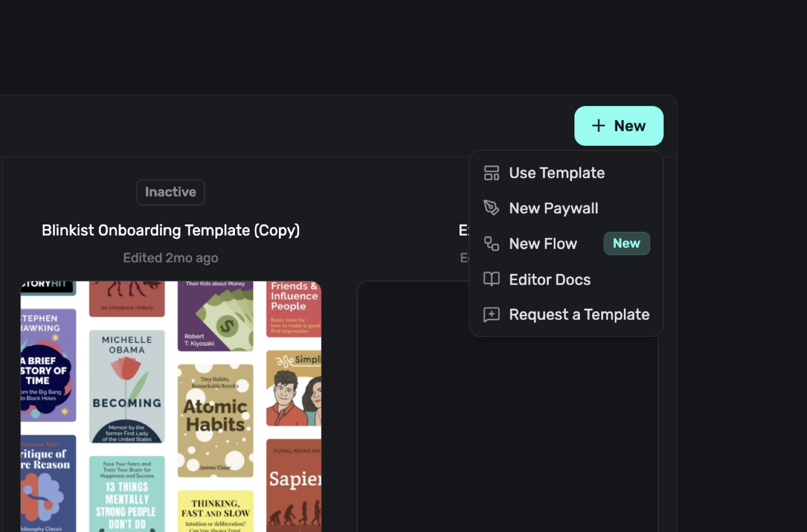This screenshot has height=532, width=807.
Task: Click the plus New button
Action: click(x=619, y=126)
